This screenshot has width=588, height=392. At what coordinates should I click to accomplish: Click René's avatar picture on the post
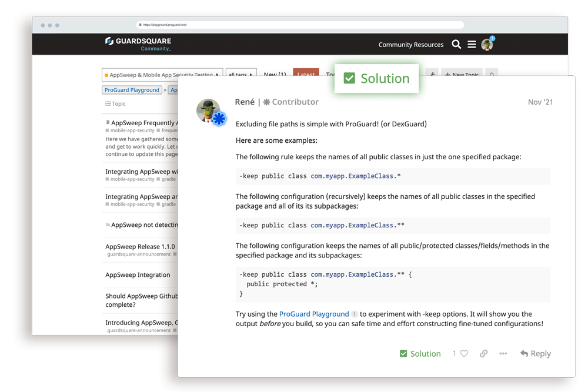click(209, 111)
